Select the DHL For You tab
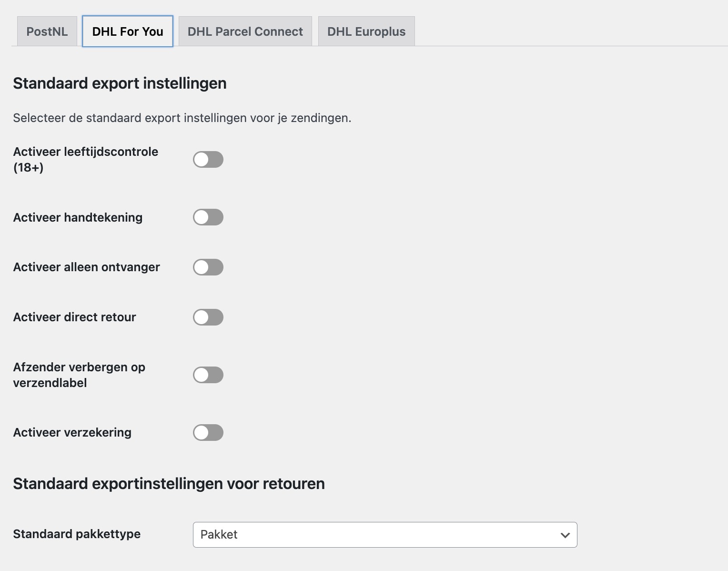Viewport: 728px width, 571px height. pyautogui.click(x=127, y=31)
